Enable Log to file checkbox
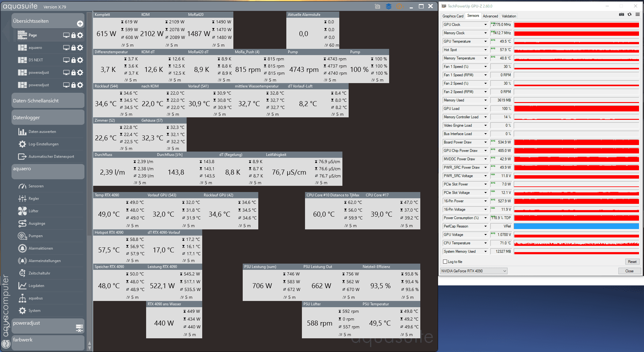The height and width of the screenshot is (352, 644). (445, 262)
